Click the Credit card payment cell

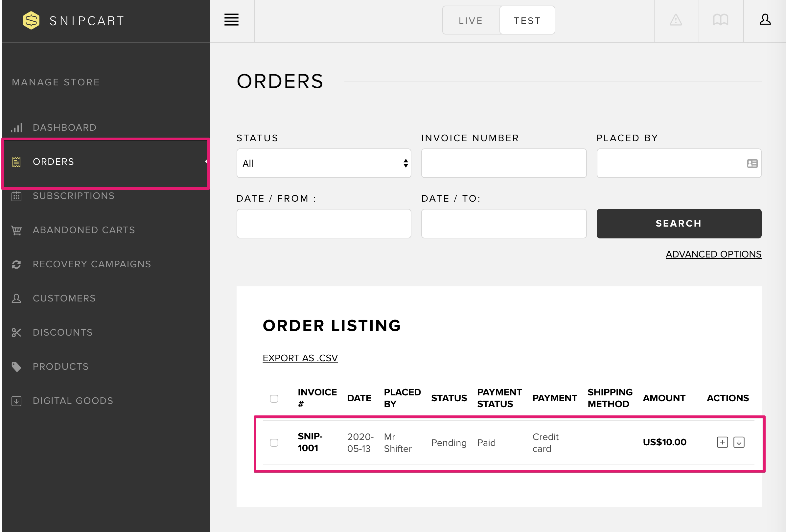[545, 443]
